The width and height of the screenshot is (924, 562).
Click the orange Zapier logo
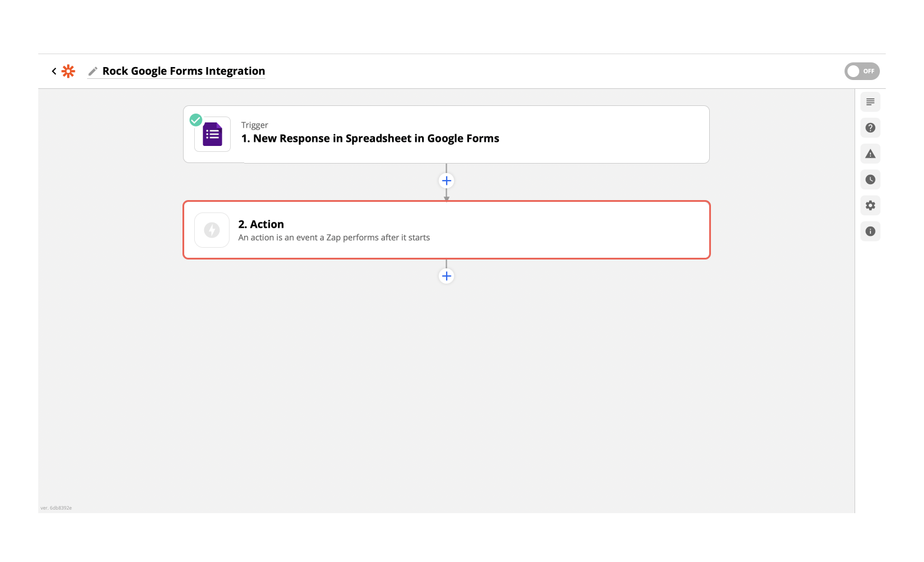coord(68,71)
